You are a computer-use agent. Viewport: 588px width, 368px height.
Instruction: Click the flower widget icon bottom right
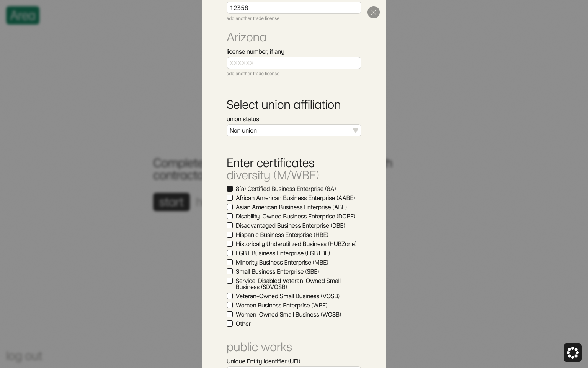pos(572,353)
